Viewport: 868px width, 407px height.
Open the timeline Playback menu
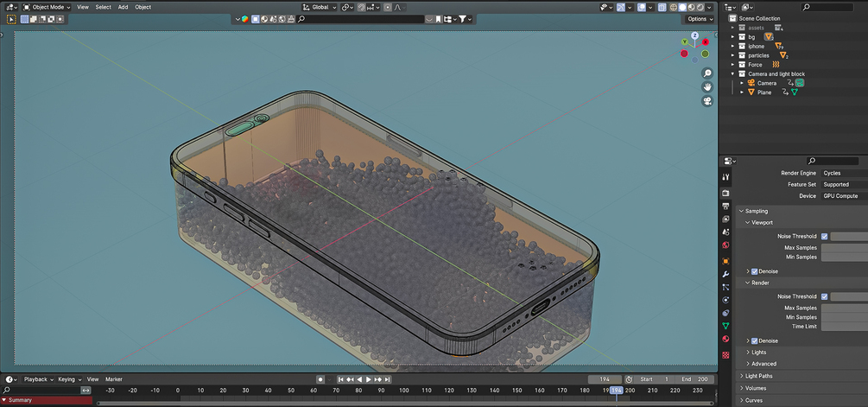tap(38, 379)
